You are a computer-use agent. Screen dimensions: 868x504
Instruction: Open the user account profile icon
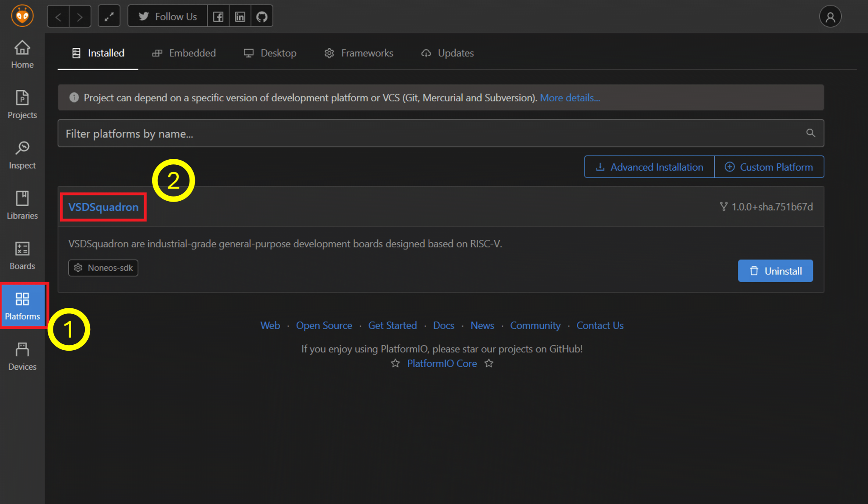(830, 17)
